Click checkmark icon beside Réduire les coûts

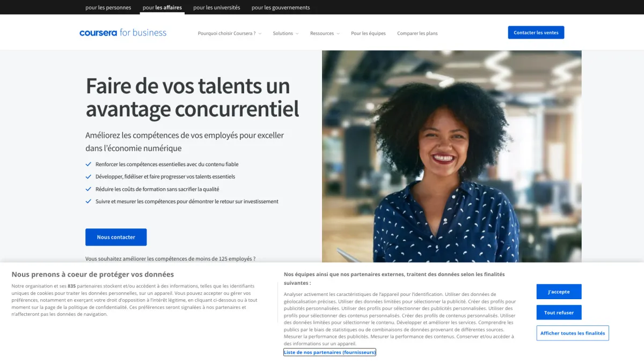pyautogui.click(x=89, y=189)
